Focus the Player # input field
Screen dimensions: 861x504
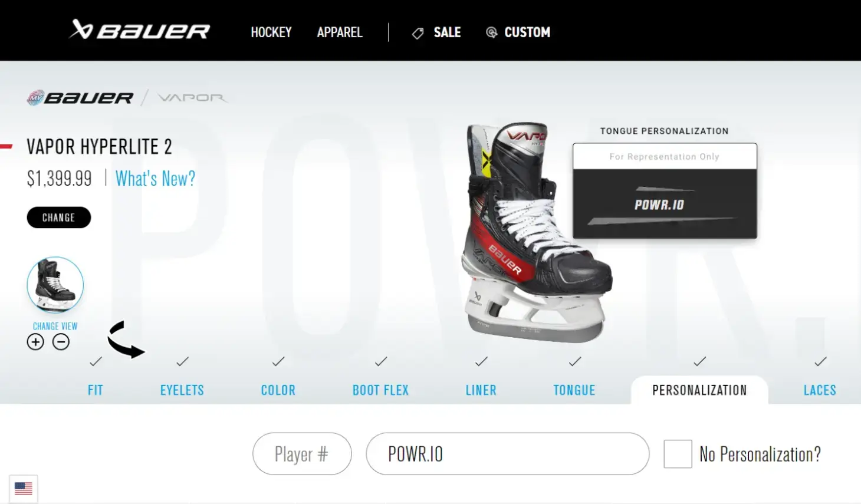pos(302,454)
